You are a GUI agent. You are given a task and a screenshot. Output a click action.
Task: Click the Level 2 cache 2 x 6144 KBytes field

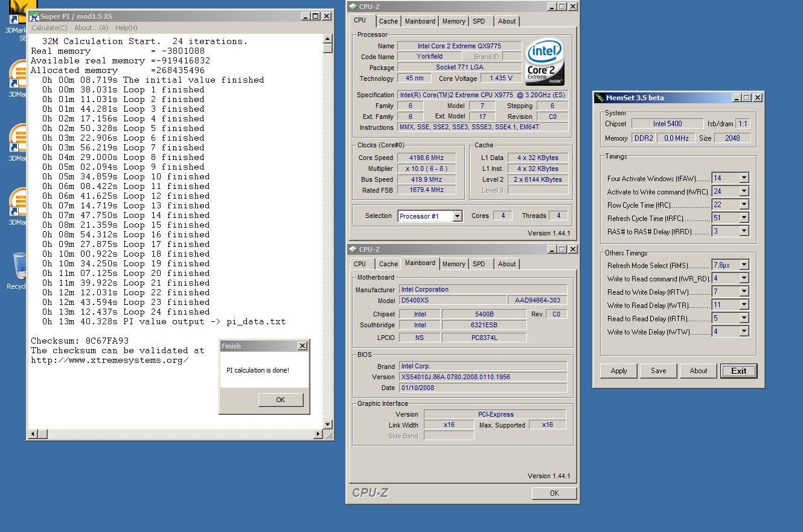[x=538, y=179]
